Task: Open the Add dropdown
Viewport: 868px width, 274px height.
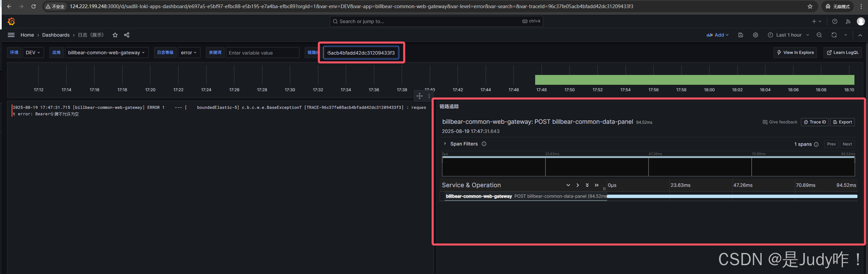Action: click(718, 35)
